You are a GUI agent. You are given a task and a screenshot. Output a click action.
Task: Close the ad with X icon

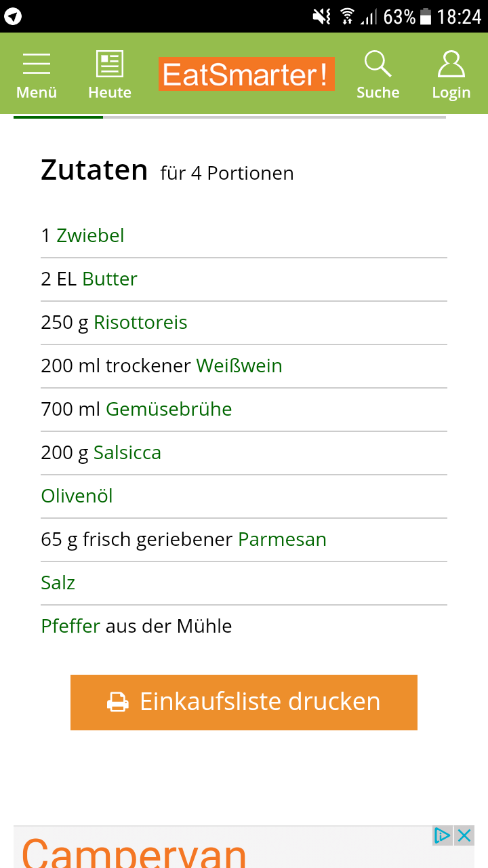click(464, 835)
